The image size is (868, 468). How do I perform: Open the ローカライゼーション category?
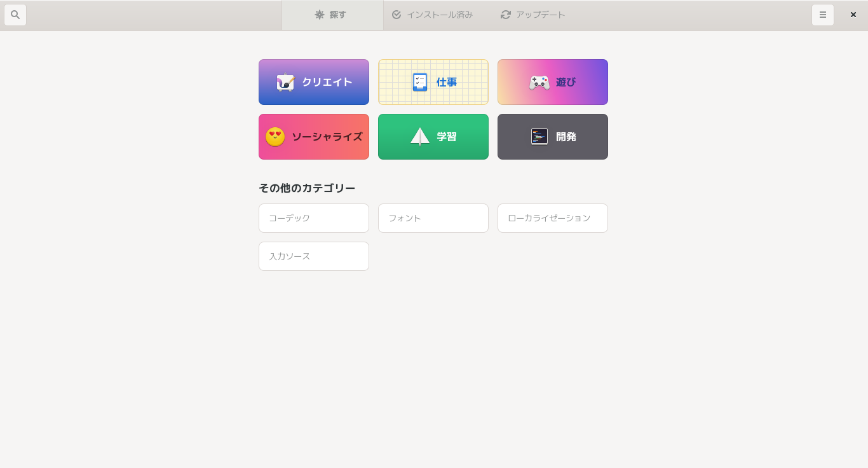pyautogui.click(x=553, y=218)
